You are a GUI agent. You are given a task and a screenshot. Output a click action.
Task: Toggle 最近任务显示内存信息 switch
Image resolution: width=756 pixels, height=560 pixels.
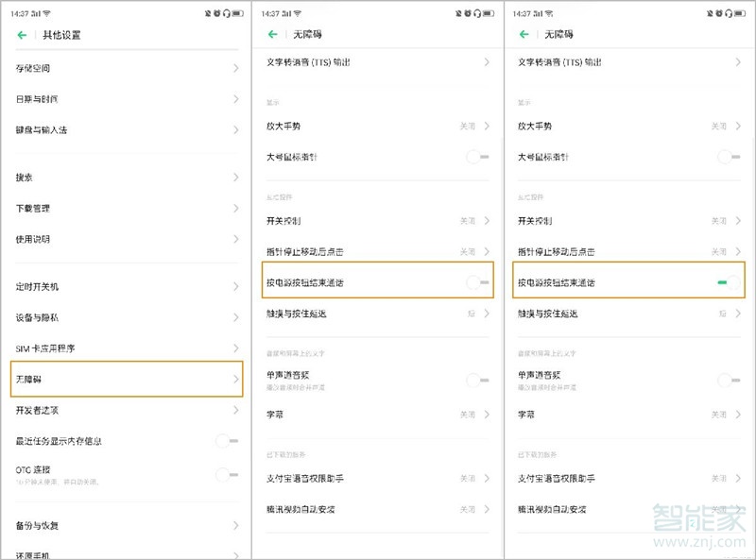[x=227, y=441]
